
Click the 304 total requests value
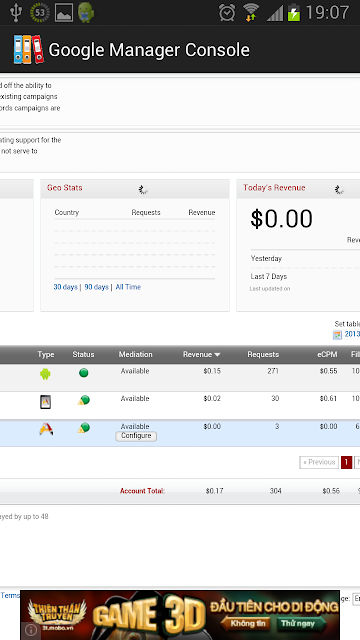pos(276,491)
